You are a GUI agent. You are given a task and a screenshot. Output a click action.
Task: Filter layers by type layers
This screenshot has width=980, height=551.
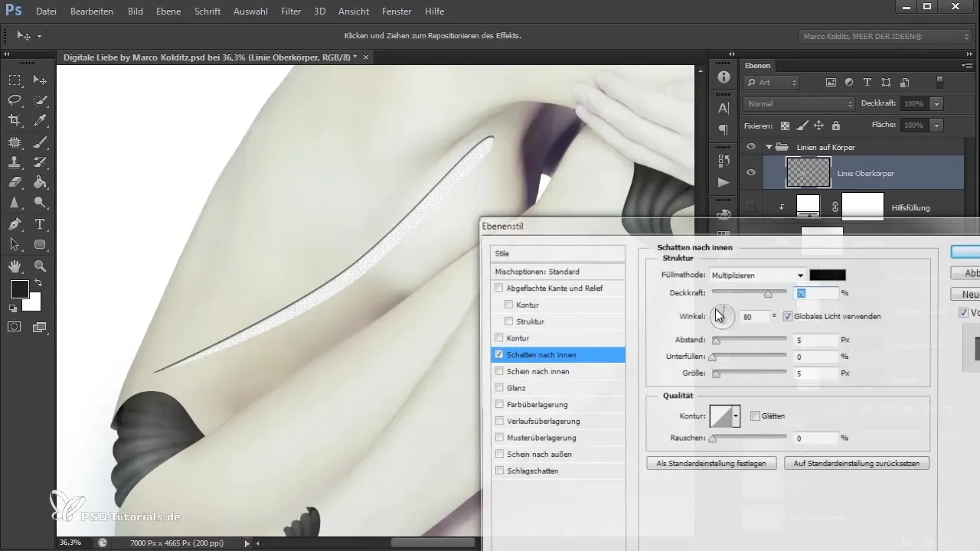867,82
